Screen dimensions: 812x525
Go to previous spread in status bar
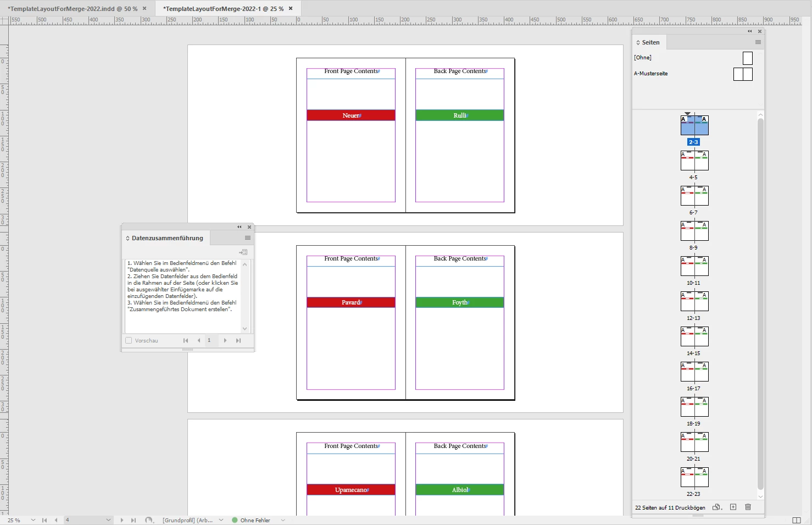(56, 520)
